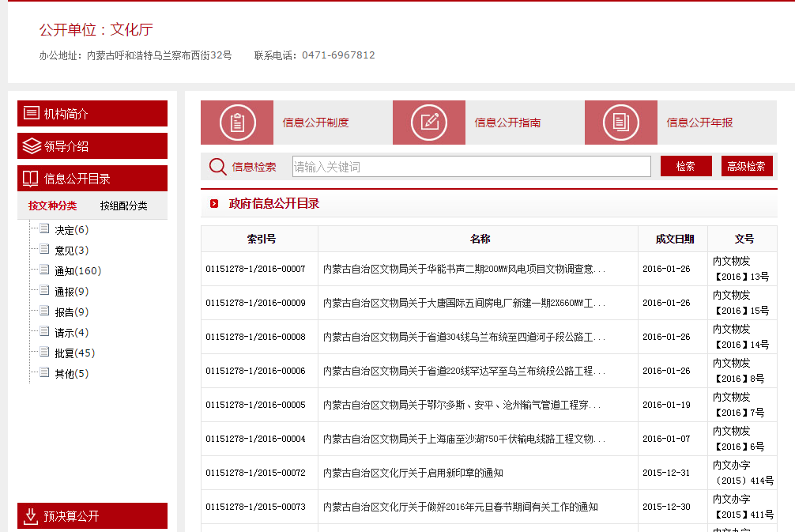Select the 其他(5) category

(71, 374)
